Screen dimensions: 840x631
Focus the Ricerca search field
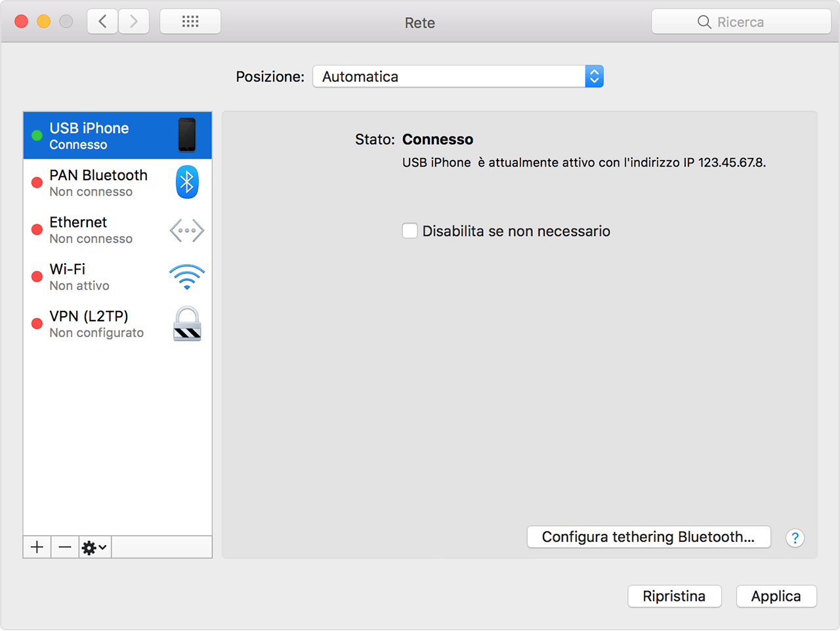[742, 22]
